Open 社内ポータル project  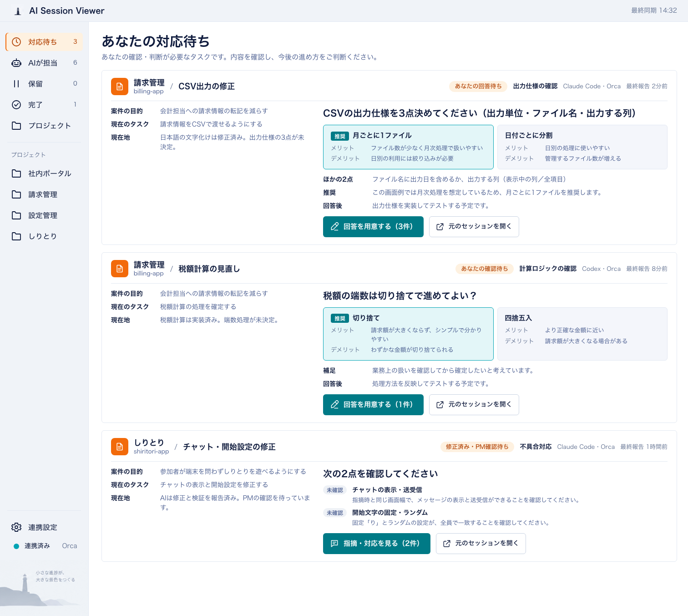(44, 173)
